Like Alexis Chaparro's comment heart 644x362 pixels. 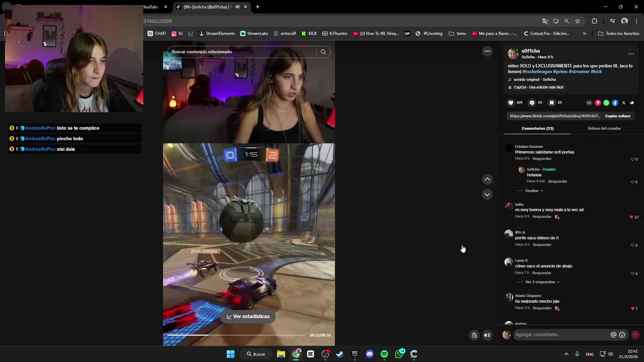coord(632,308)
